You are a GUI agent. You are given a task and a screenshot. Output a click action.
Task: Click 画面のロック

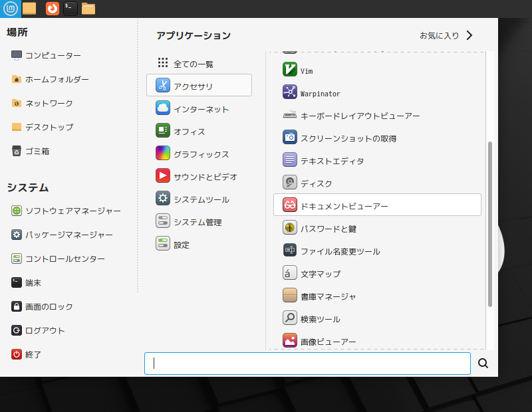tap(42, 306)
